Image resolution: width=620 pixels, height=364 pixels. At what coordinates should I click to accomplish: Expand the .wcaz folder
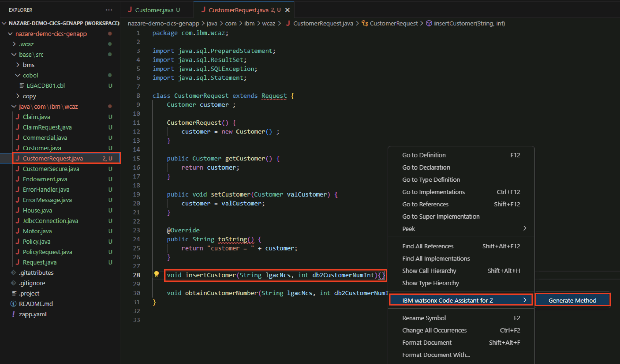coord(14,44)
